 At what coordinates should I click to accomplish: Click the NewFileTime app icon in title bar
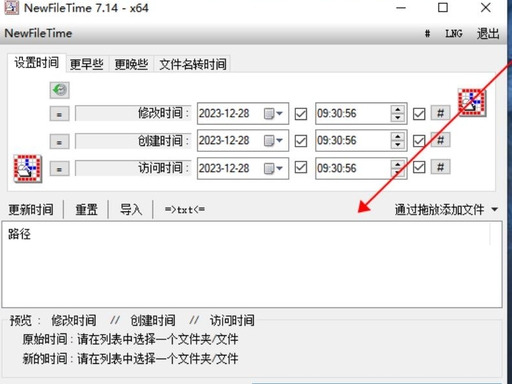coord(11,8)
